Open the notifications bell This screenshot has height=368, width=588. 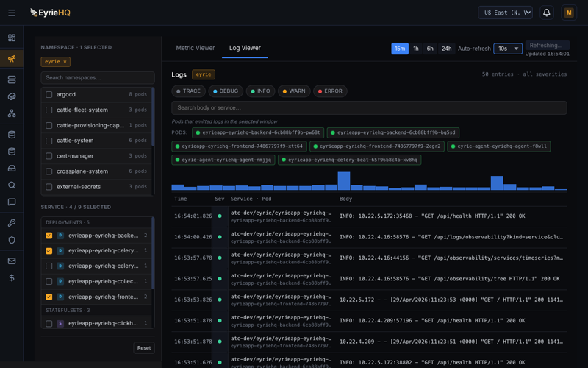(546, 13)
